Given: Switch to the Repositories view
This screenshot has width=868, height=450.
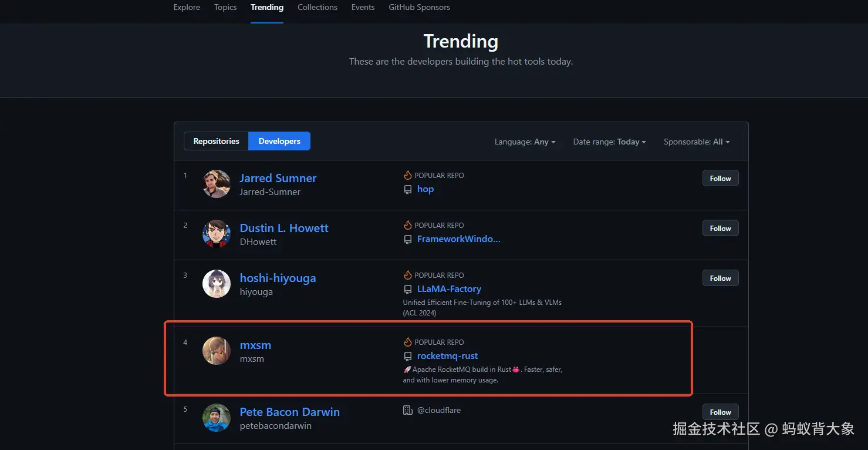Looking at the screenshot, I should (x=216, y=141).
